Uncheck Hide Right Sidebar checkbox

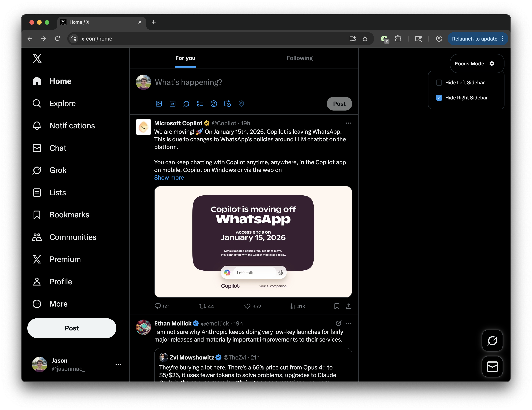(x=439, y=98)
